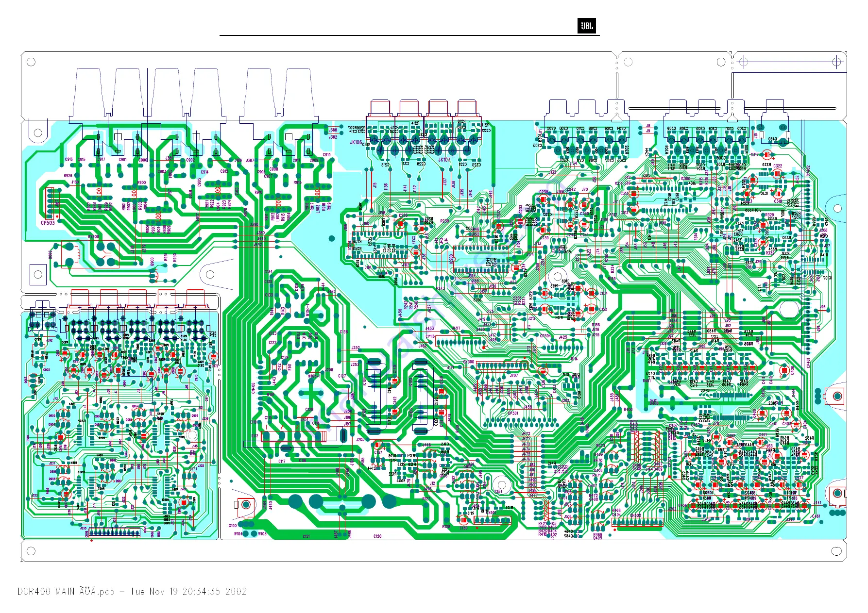
Task: Click the JK106 jack label
Action: [356, 142]
